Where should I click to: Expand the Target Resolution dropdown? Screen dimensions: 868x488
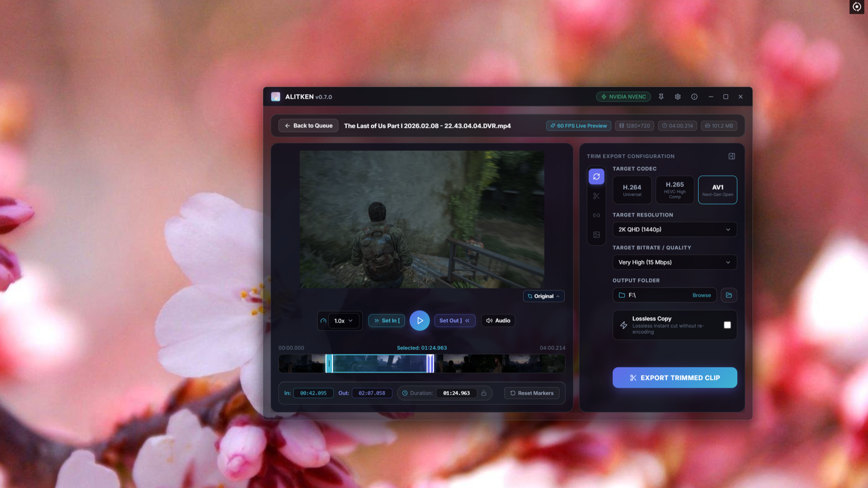[675, 229]
